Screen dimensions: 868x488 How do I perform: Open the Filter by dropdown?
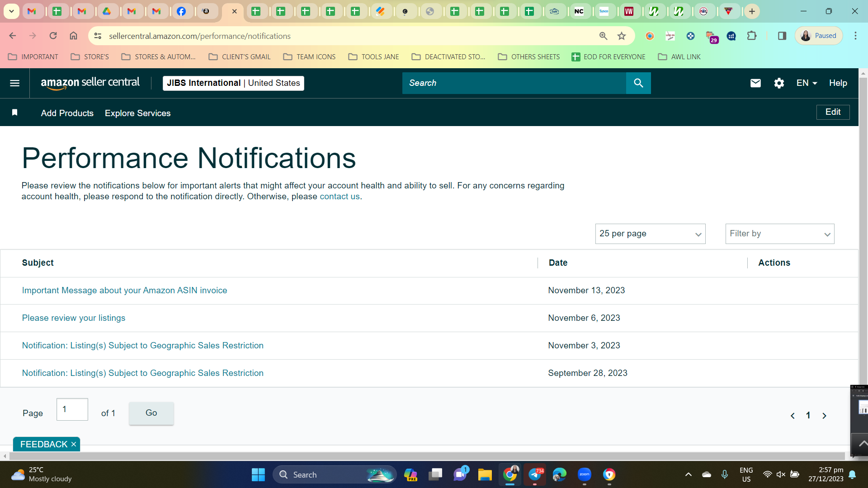tap(780, 234)
